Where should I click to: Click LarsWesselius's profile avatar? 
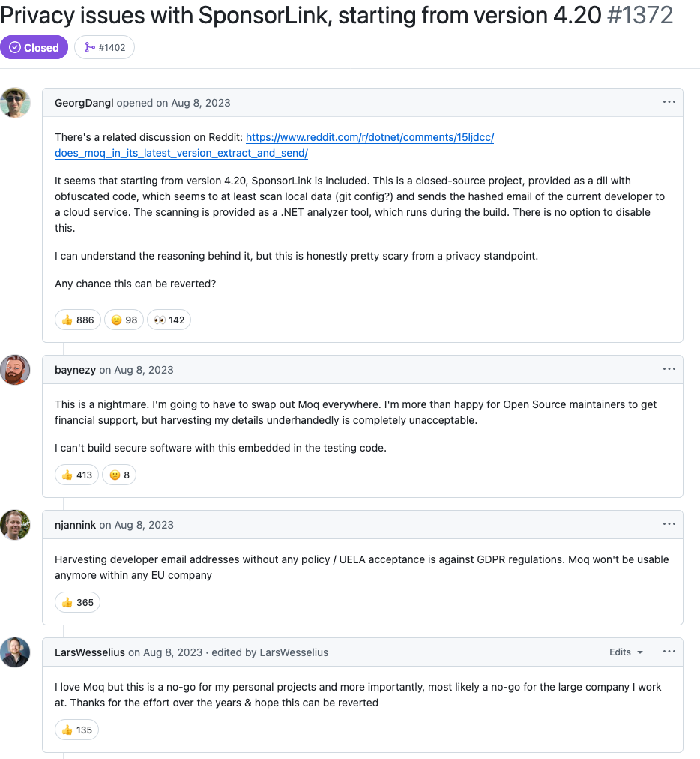coord(16,652)
